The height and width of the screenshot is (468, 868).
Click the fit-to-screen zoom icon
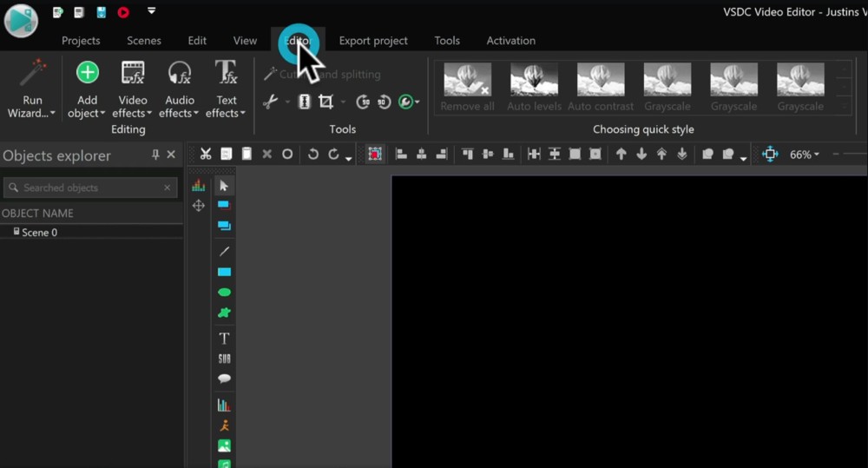coord(770,154)
